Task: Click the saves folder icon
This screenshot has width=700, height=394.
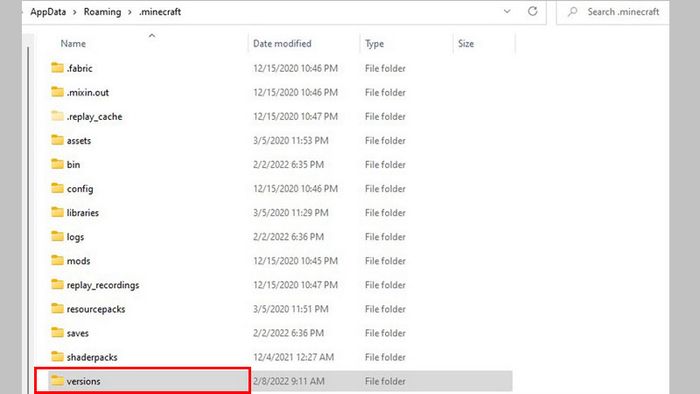Action: 57,333
